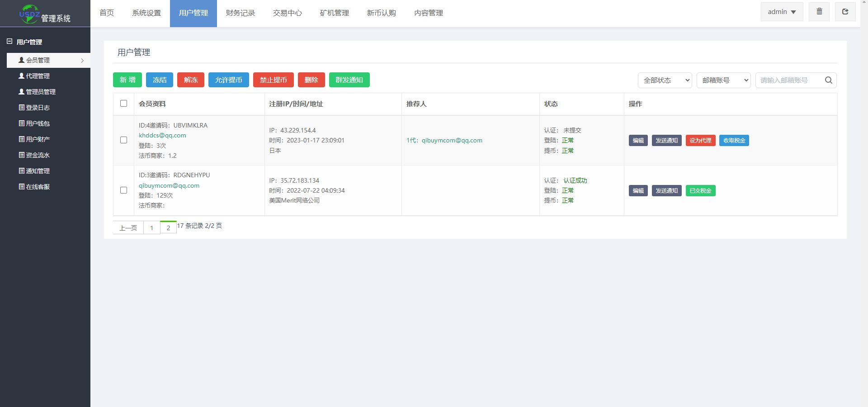Open the 矿机管理 top menu
Viewport: 868px width, 407px height.
(x=334, y=13)
